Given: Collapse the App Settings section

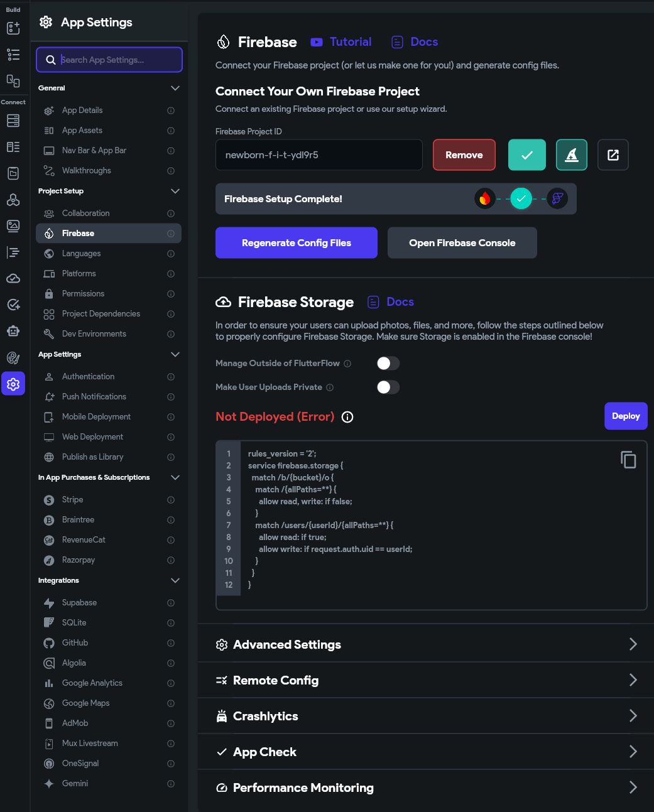Looking at the screenshot, I should [x=175, y=354].
